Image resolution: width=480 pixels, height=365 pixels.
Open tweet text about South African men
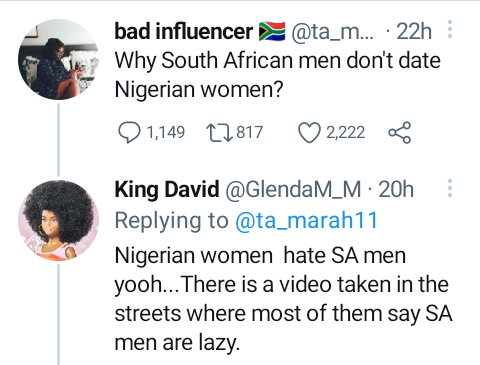pos(278,75)
